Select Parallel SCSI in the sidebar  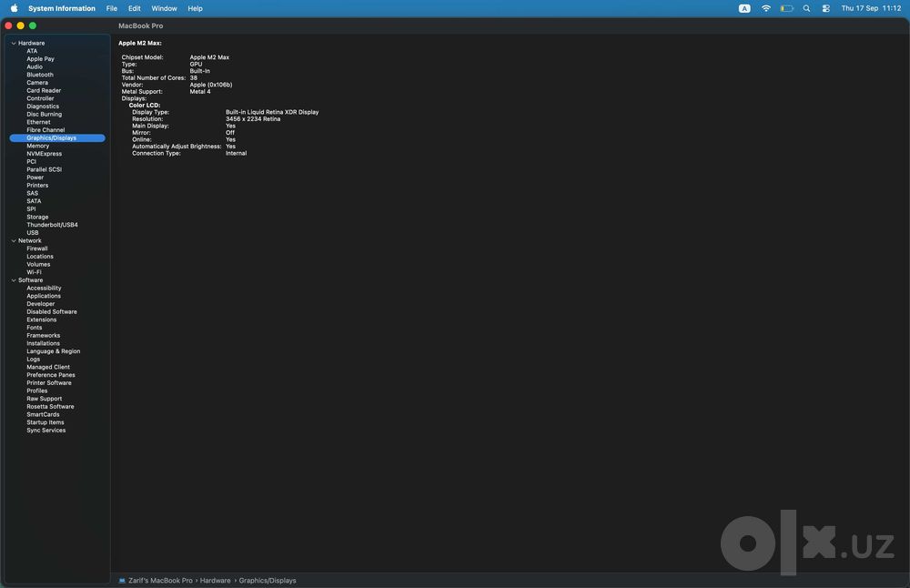click(x=44, y=169)
